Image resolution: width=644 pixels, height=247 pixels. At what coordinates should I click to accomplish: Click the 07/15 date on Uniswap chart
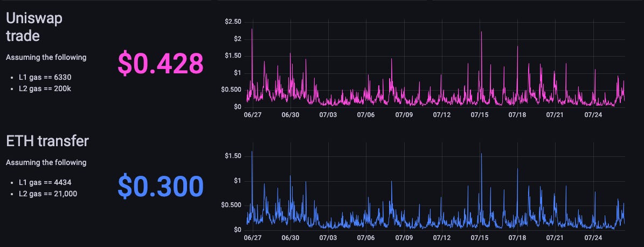click(480, 115)
